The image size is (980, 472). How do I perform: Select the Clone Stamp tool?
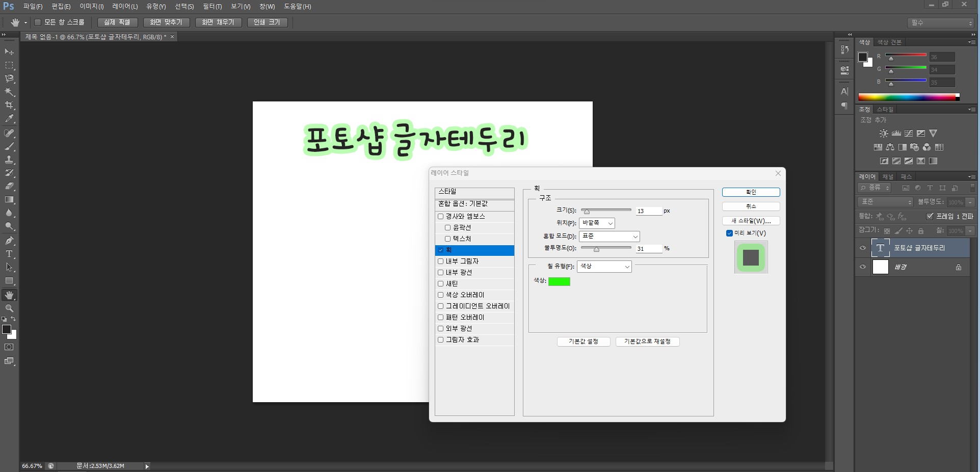(9, 160)
